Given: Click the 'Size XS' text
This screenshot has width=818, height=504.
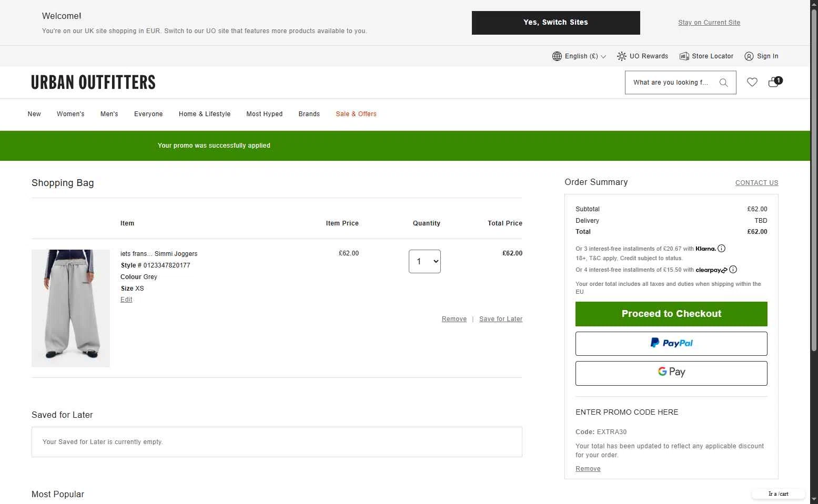Looking at the screenshot, I should point(132,289).
